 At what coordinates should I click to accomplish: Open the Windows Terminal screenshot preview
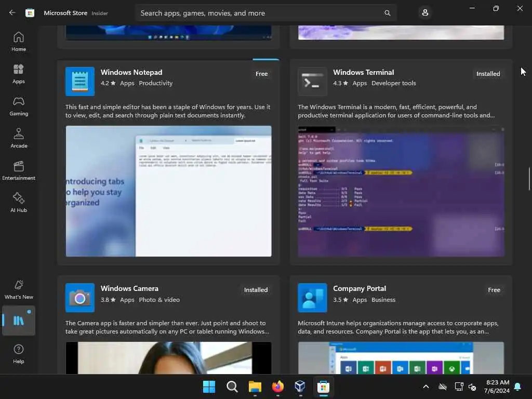tap(401, 191)
